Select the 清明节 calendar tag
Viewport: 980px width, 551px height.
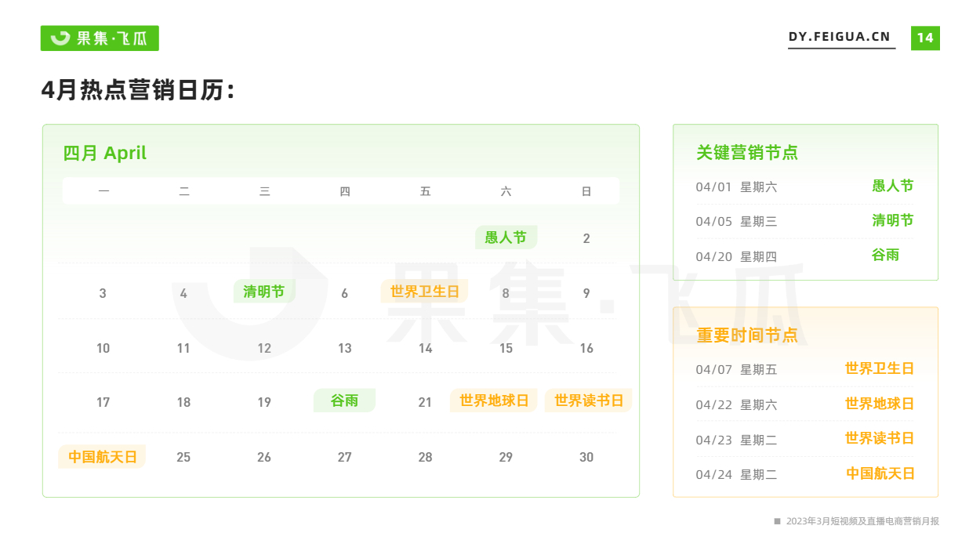pyautogui.click(x=264, y=292)
